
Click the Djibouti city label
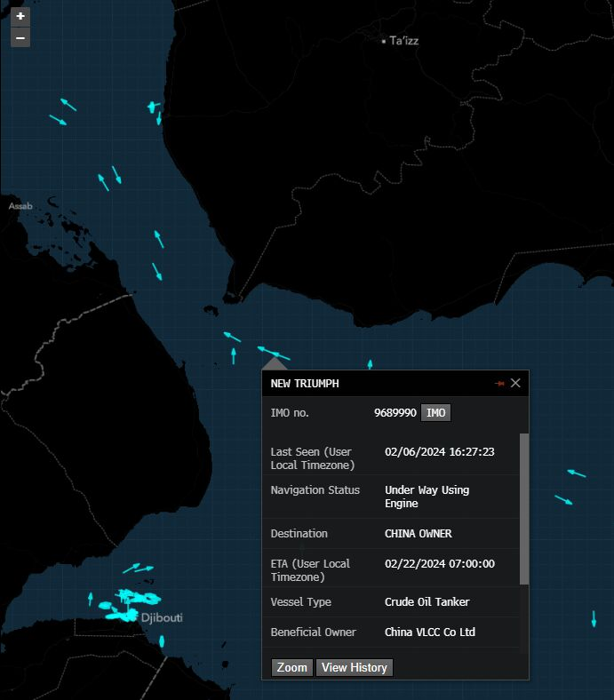coord(161,617)
